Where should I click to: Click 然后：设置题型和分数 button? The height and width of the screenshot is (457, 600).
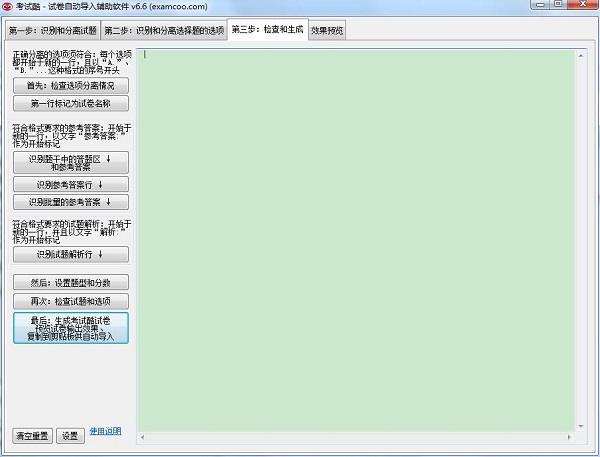click(71, 282)
